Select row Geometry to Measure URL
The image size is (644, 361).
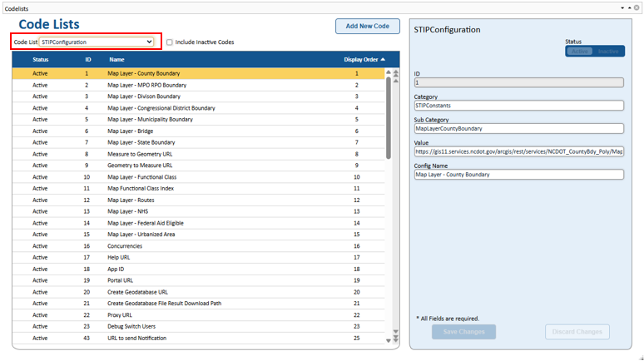pyautogui.click(x=198, y=166)
